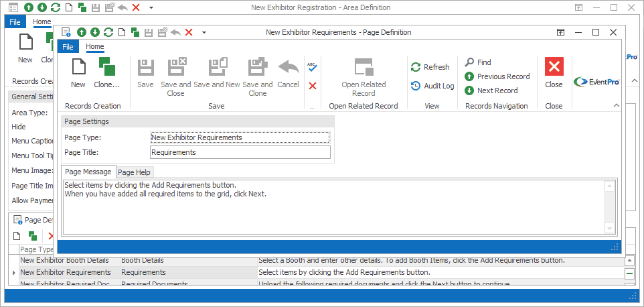Click the red Close button in ribbon

(554, 73)
